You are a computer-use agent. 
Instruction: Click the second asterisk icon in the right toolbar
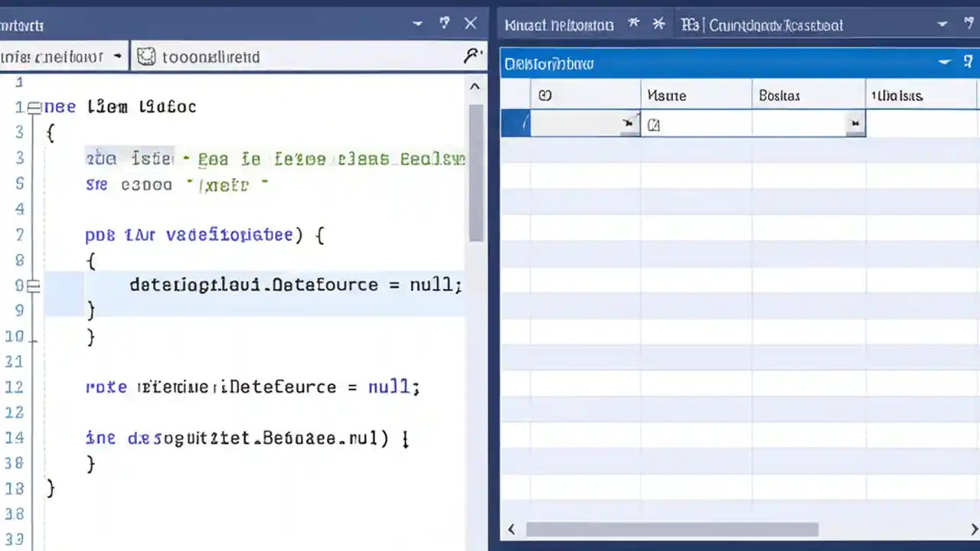[x=658, y=24]
